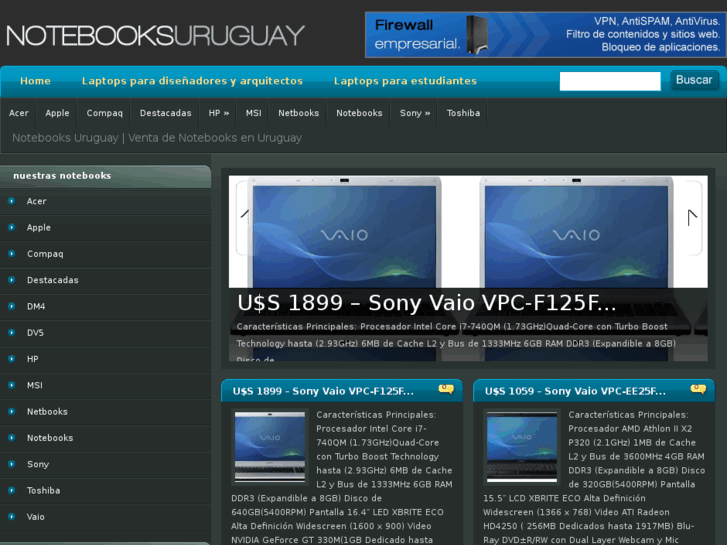Click the Buscar search button

(694, 80)
